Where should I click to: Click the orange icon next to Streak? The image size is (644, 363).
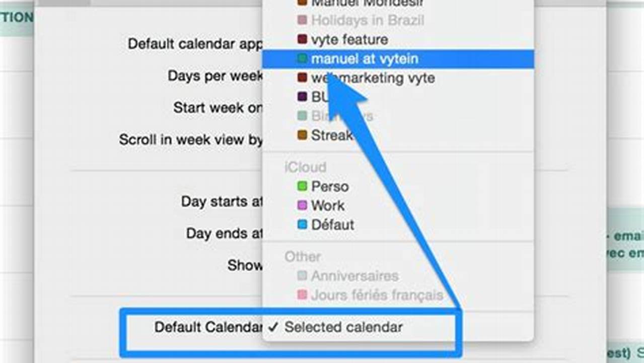[302, 135]
